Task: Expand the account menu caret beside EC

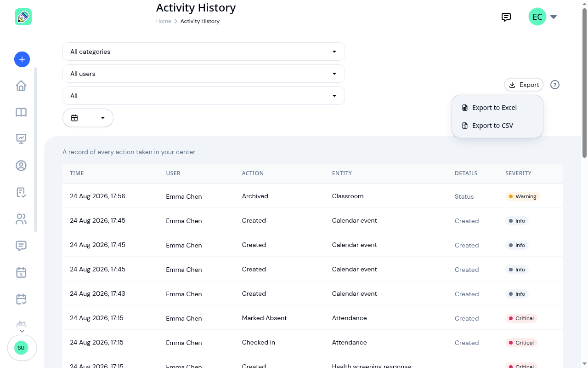Action: 554,17
